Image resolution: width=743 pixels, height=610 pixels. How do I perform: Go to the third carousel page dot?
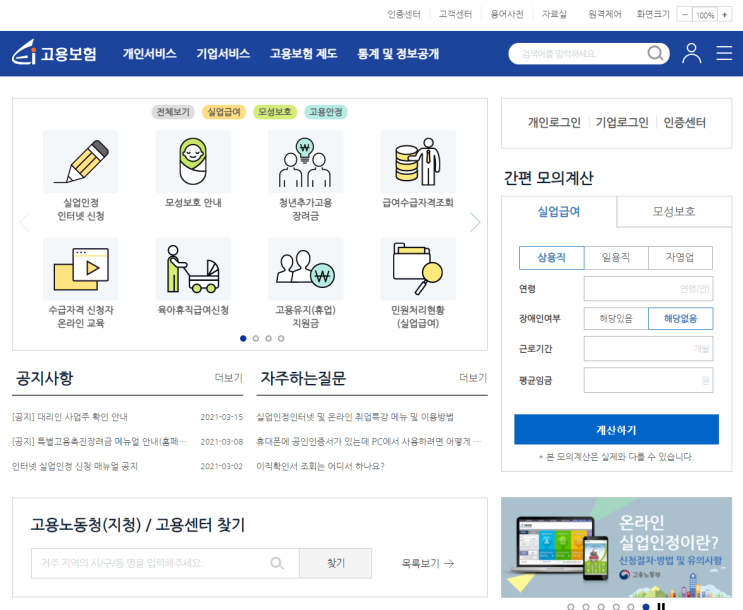[x=269, y=338]
